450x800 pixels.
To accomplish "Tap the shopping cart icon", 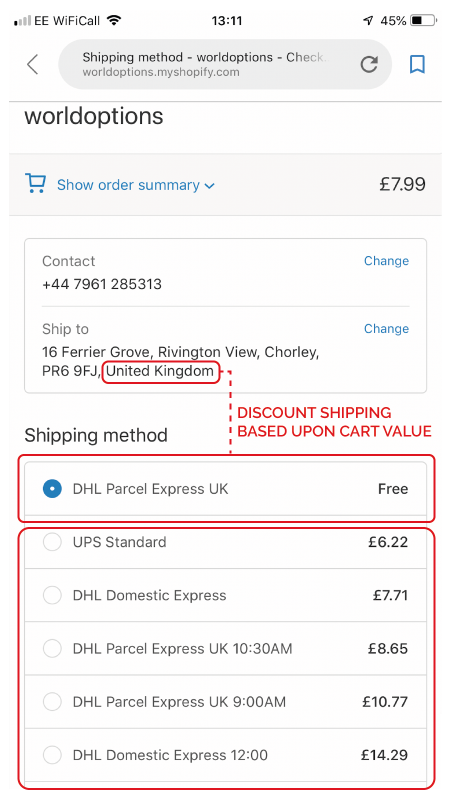I will (35, 184).
